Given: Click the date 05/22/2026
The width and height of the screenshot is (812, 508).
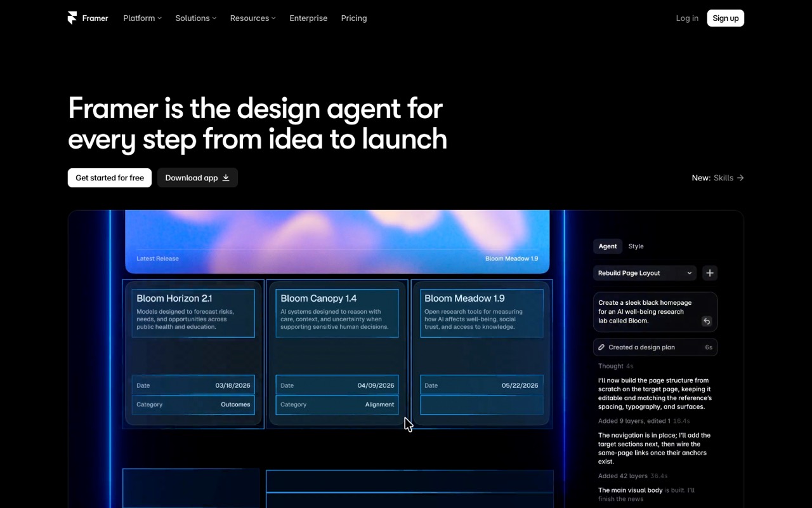Looking at the screenshot, I should click(520, 385).
